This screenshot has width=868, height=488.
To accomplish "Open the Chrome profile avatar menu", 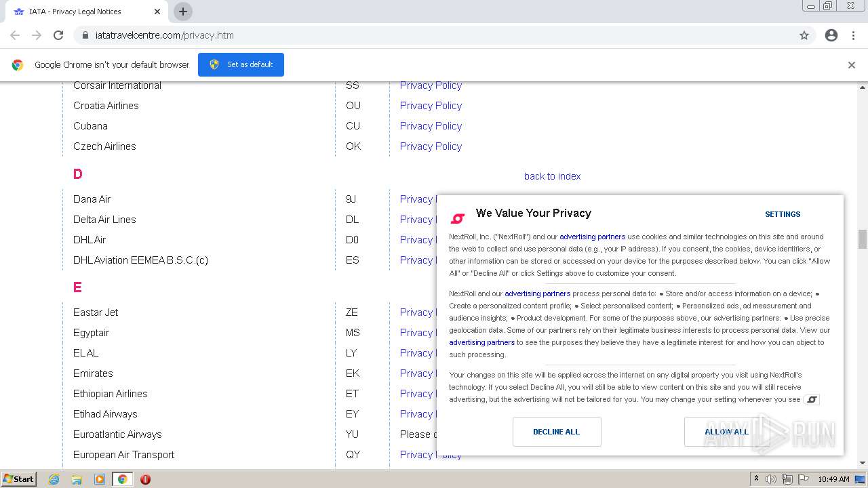I will pos(831,35).
